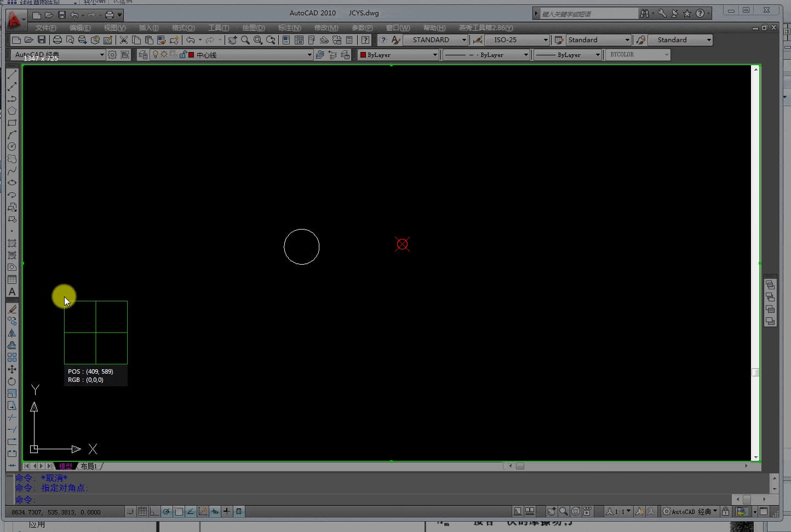The image size is (791, 532).
Task: Open the 修改(M) menu
Action: 326,28
